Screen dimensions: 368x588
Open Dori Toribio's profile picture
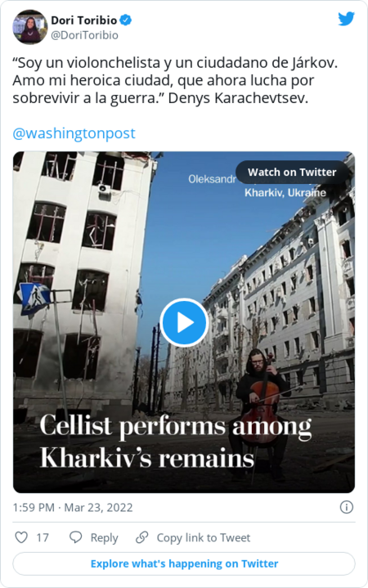click(x=30, y=27)
